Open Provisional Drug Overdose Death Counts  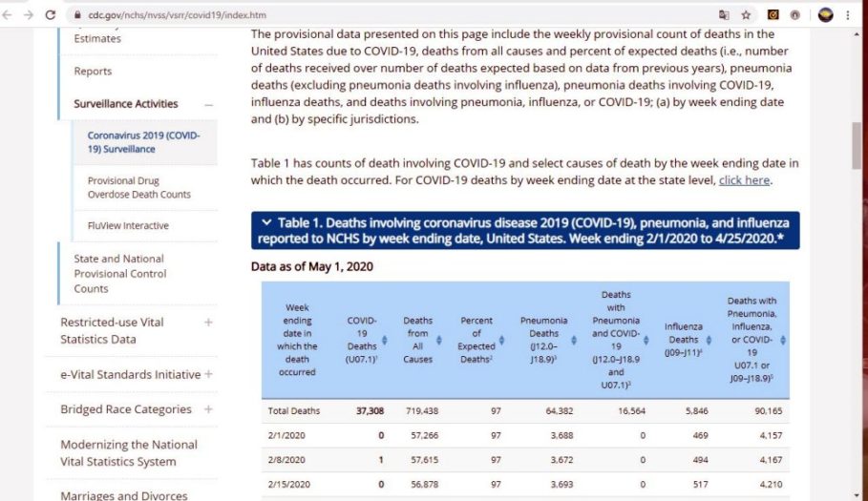click(x=139, y=187)
